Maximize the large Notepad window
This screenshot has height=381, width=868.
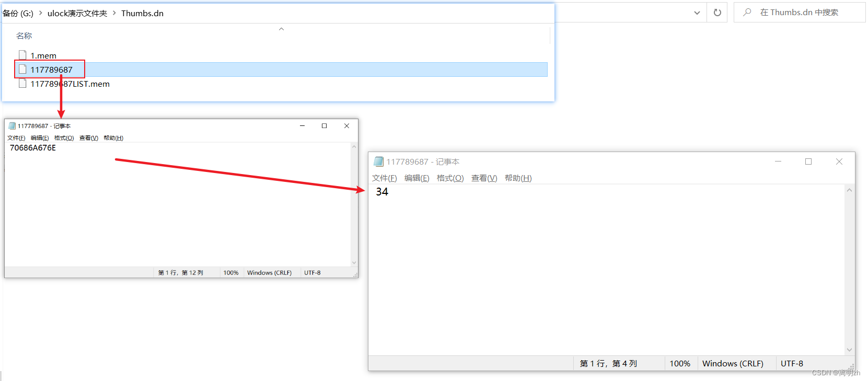808,161
